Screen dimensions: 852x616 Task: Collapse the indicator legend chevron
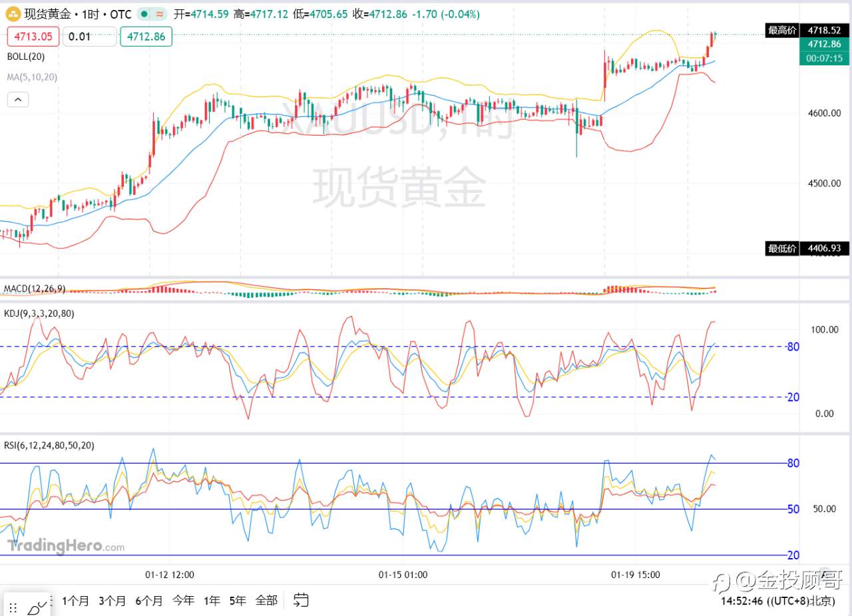[18, 99]
